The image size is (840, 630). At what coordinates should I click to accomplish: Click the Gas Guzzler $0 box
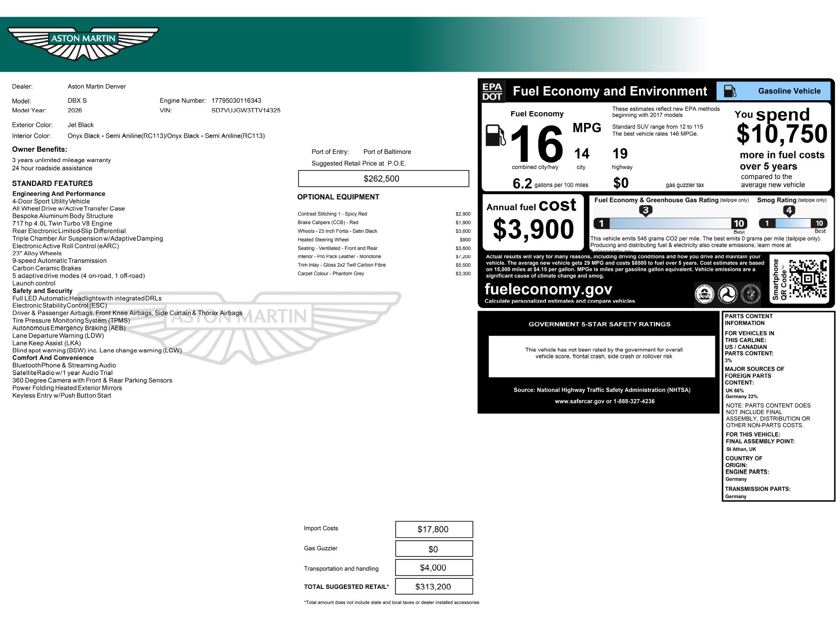(x=434, y=549)
